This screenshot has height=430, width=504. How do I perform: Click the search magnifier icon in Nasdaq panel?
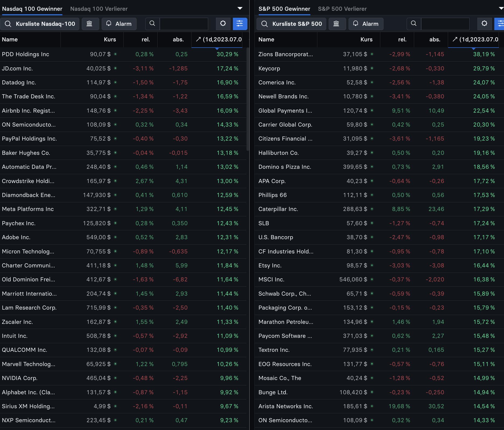(x=152, y=24)
